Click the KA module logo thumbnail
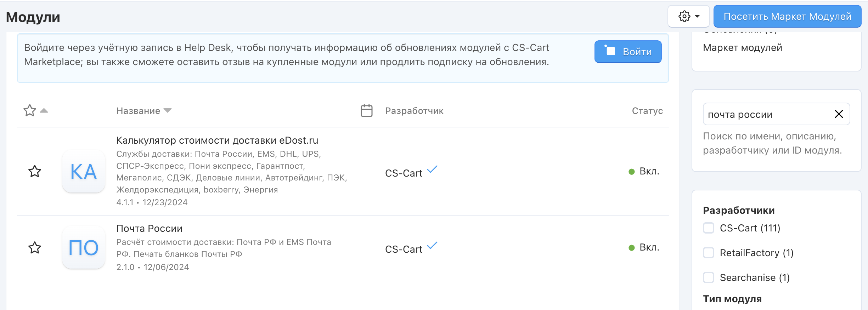The width and height of the screenshot is (868, 310). tap(84, 172)
